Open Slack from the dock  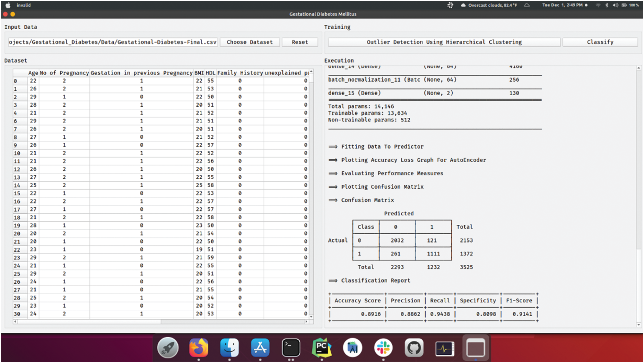click(x=383, y=348)
